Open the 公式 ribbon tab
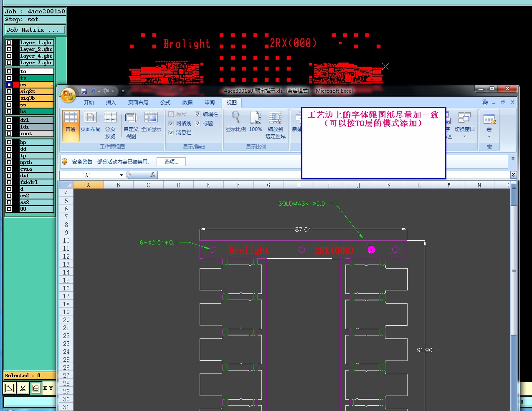Screen dimensions: 532x411 click(x=165, y=103)
